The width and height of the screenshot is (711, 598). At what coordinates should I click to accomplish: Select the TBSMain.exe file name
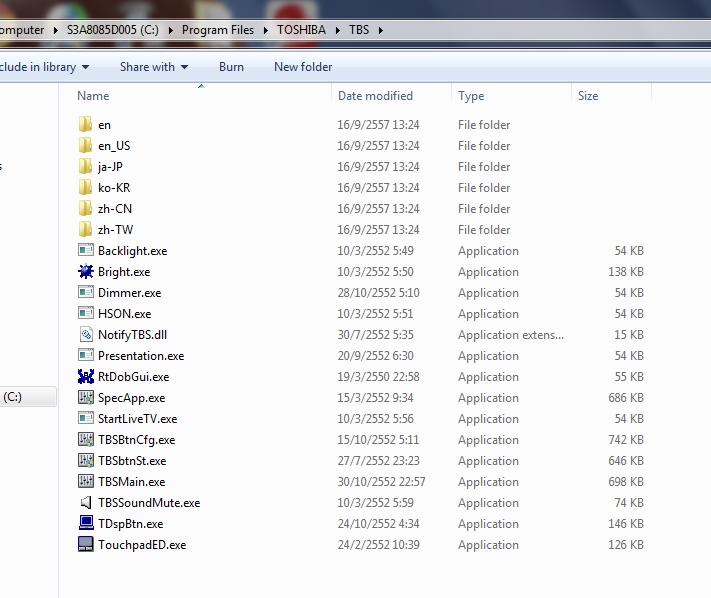pos(131,481)
